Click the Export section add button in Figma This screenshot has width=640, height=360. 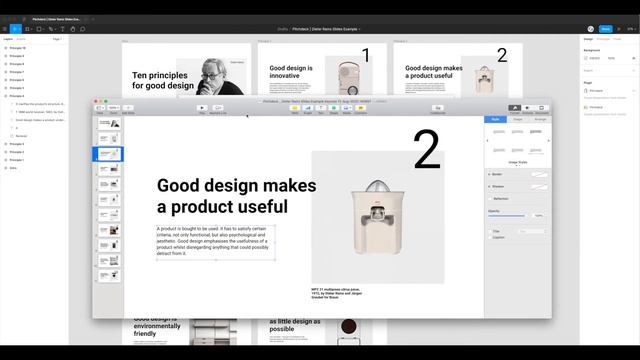(x=633, y=71)
